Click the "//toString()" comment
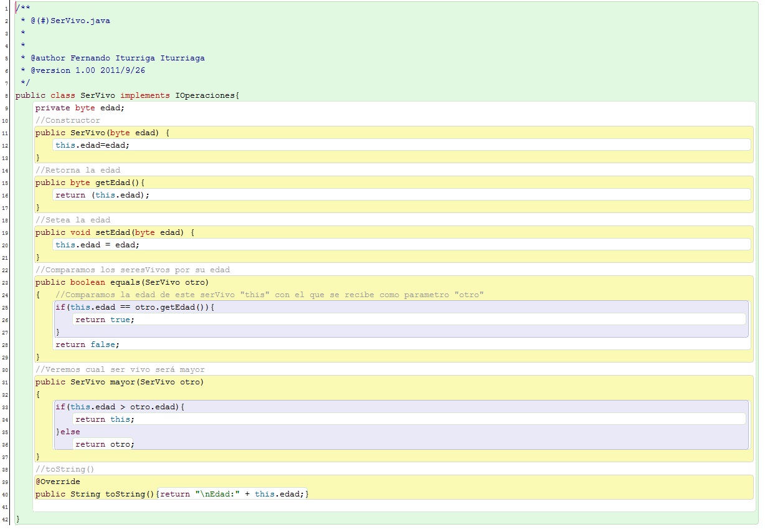 coord(65,469)
